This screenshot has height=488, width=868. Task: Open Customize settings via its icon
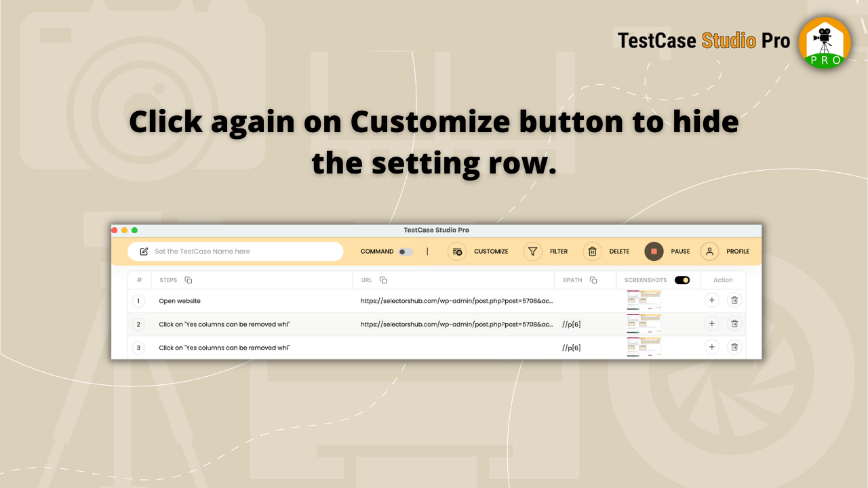tap(458, 251)
